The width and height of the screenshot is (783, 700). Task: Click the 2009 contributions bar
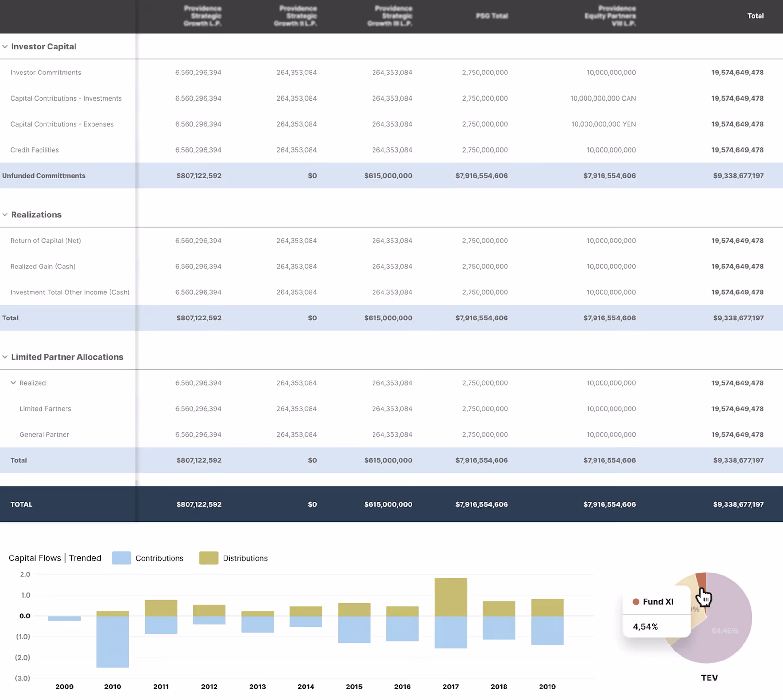tap(64, 618)
